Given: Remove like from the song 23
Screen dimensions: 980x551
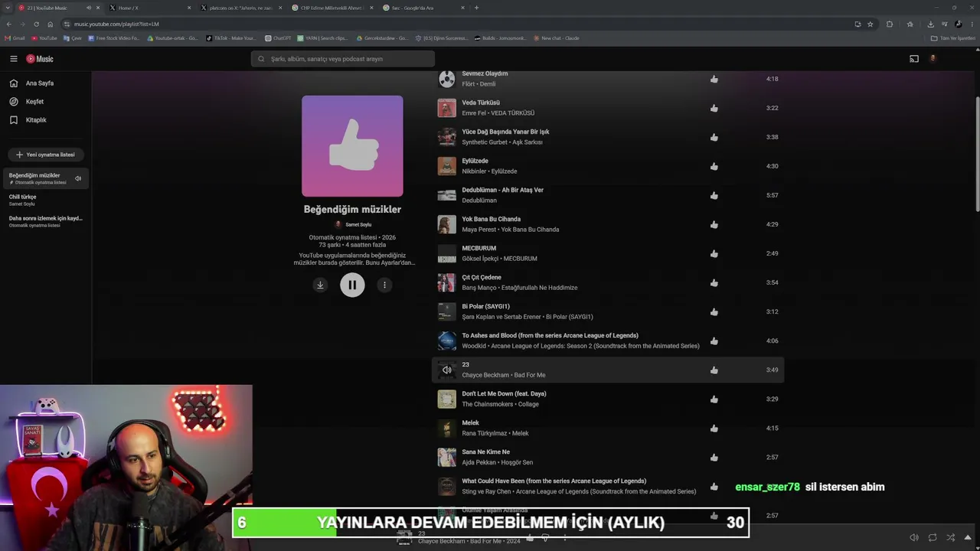Looking at the screenshot, I should pyautogui.click(x=714, y=370).
